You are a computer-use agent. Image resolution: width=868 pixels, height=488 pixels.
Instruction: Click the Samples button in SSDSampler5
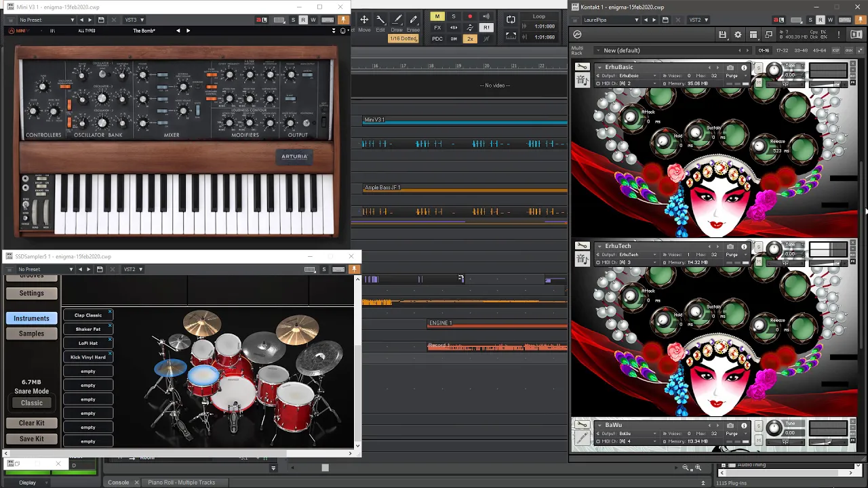(x=31, y=333)
